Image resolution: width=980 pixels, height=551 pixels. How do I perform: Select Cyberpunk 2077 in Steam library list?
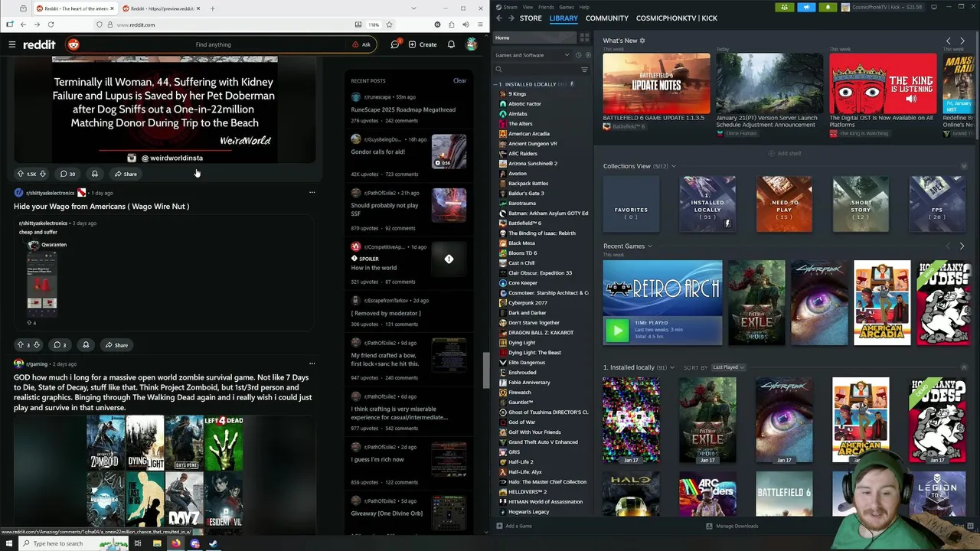pyautogui.click(x=528, y=303)
